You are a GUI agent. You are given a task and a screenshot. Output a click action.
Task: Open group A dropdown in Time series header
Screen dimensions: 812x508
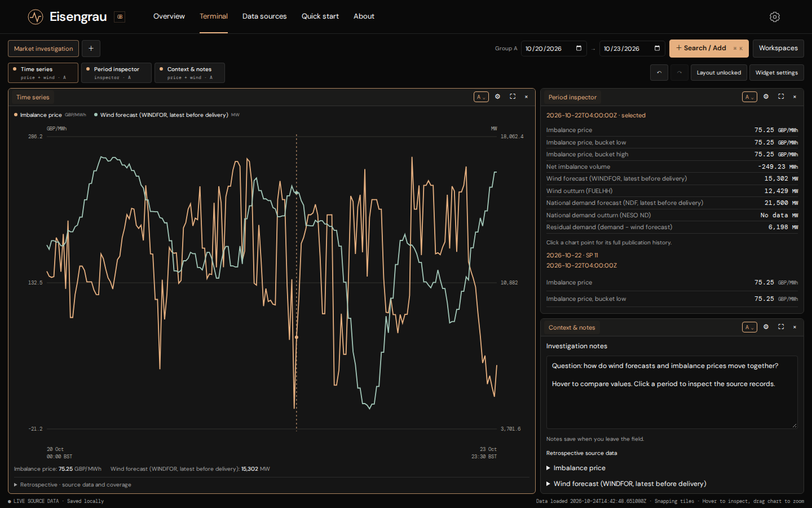click(481, 97)
